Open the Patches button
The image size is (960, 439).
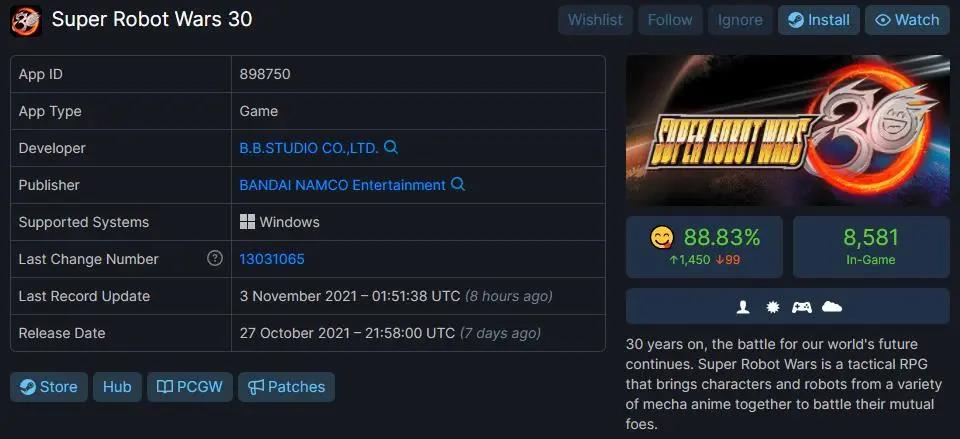pyautogui.click(x=287, y=387)
